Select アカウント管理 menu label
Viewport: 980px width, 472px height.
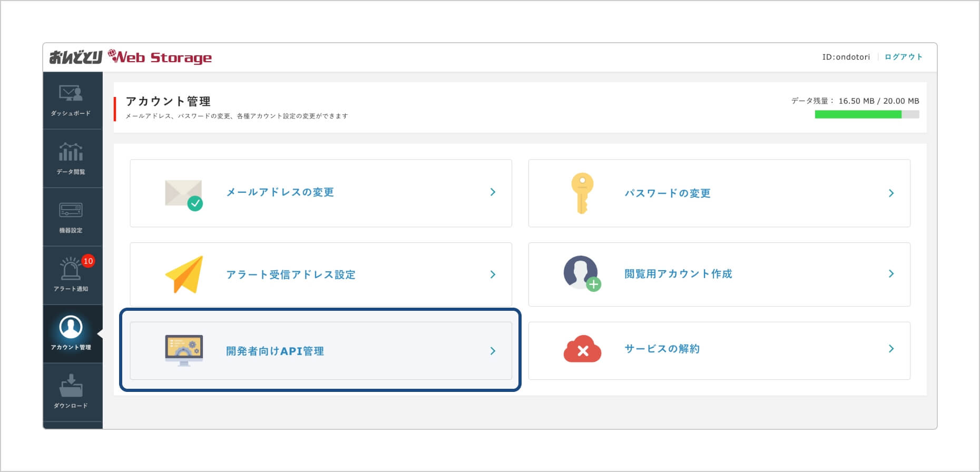click(x=71, y=347)
